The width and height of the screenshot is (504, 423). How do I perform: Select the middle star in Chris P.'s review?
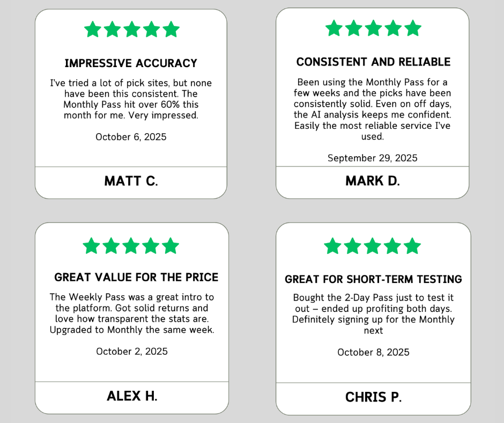tap(373, 246)
